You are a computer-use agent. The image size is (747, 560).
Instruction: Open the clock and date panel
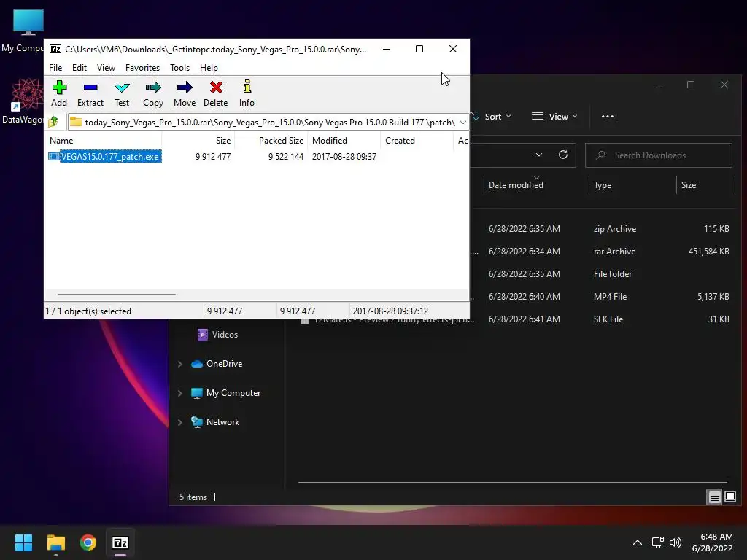click(713, 542)
